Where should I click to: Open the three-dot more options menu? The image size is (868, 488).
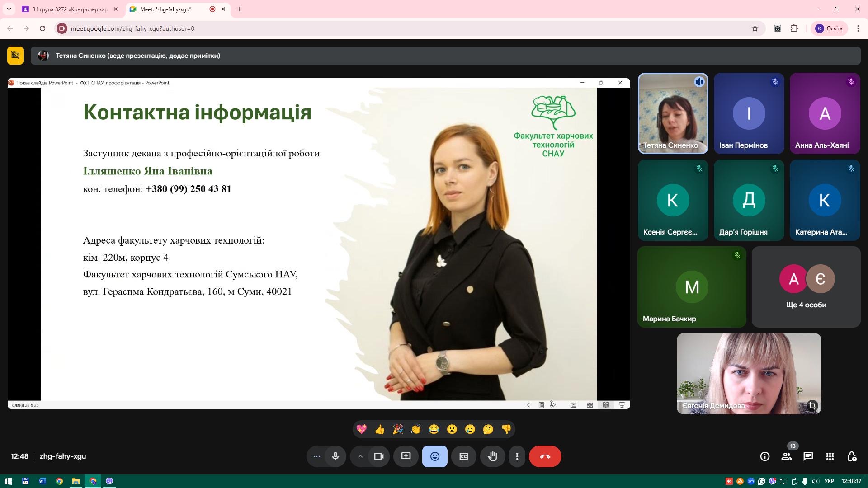click(517, 456)
